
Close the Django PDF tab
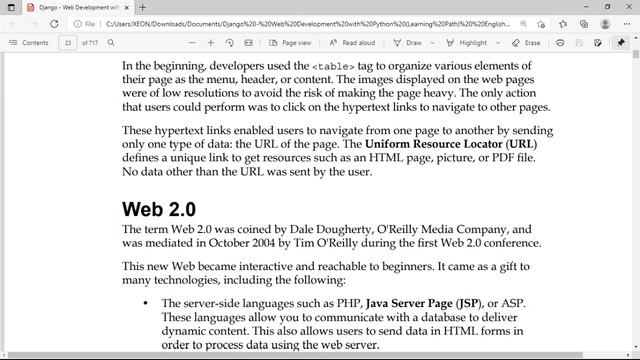pyautogui.click(x=127, y=7)
